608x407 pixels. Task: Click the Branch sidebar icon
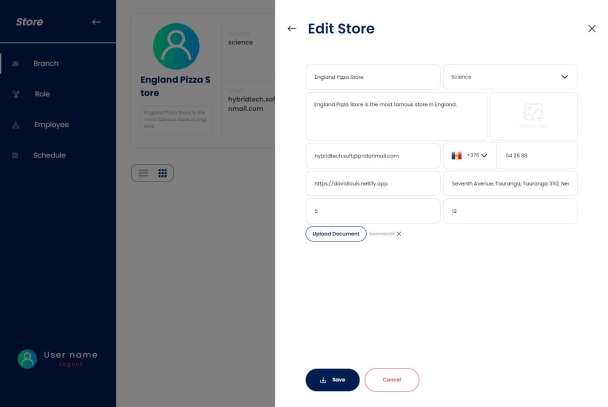tap(16, 64)
